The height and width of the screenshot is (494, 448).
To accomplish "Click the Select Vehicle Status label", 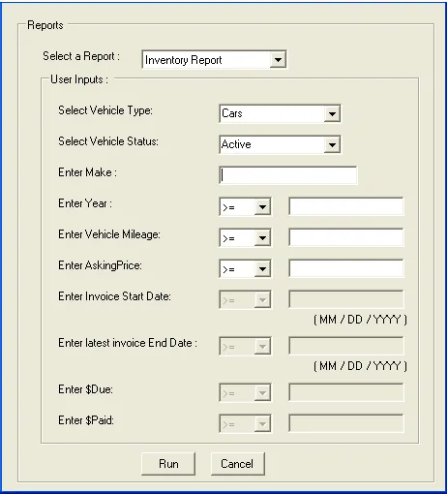I will click(x=108, y=141).
